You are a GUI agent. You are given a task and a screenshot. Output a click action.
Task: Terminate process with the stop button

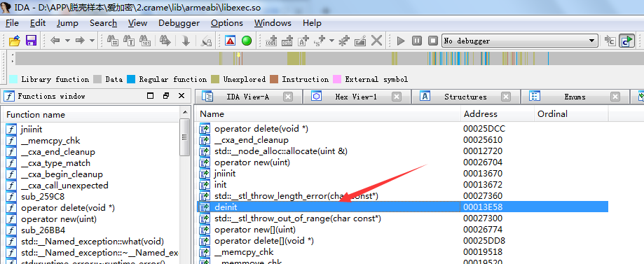click(x=433, y=41)
